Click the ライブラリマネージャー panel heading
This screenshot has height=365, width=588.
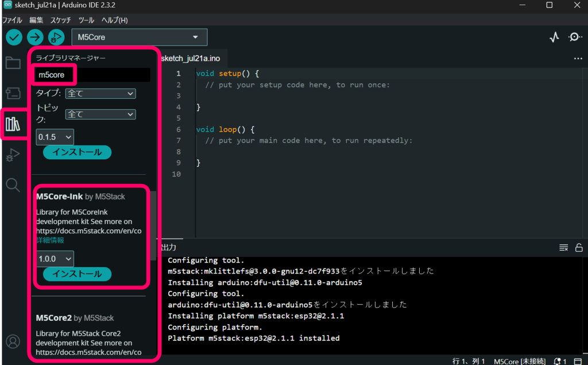(71, 58)
